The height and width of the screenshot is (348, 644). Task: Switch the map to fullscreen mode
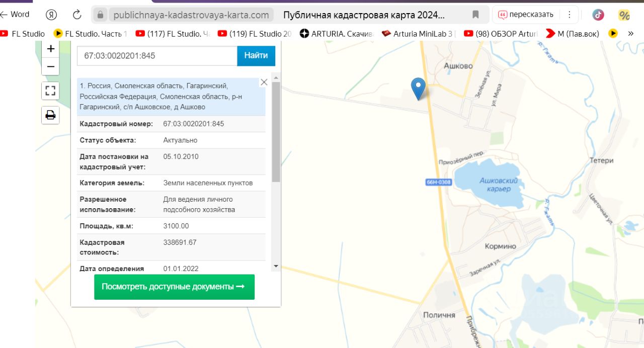tap(50, 91)
